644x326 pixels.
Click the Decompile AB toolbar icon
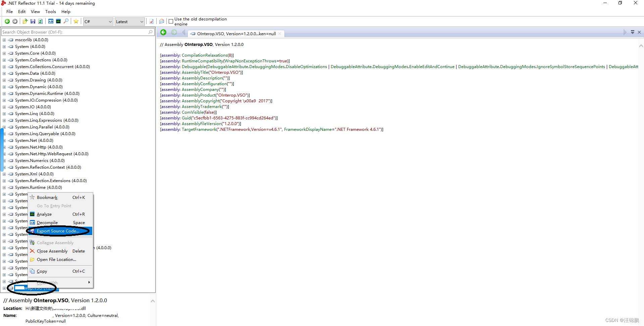coord(51,21)
